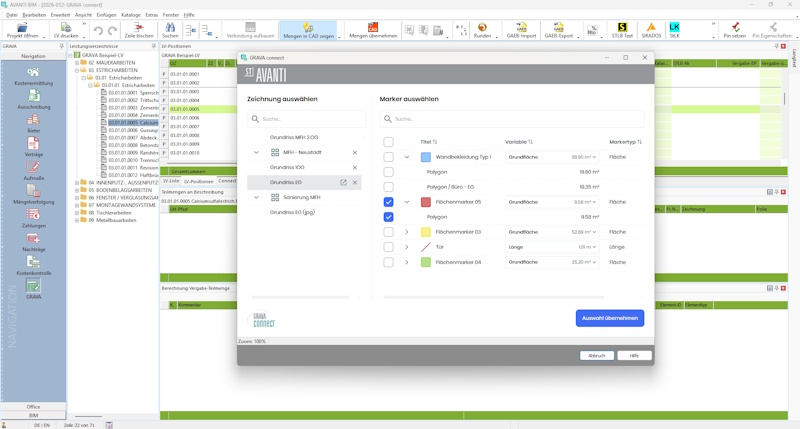The height and width of the screenshot is (429, 800).
Task: Click the SIRADOS toolbar icon
Action: click(x=651, y=30)
